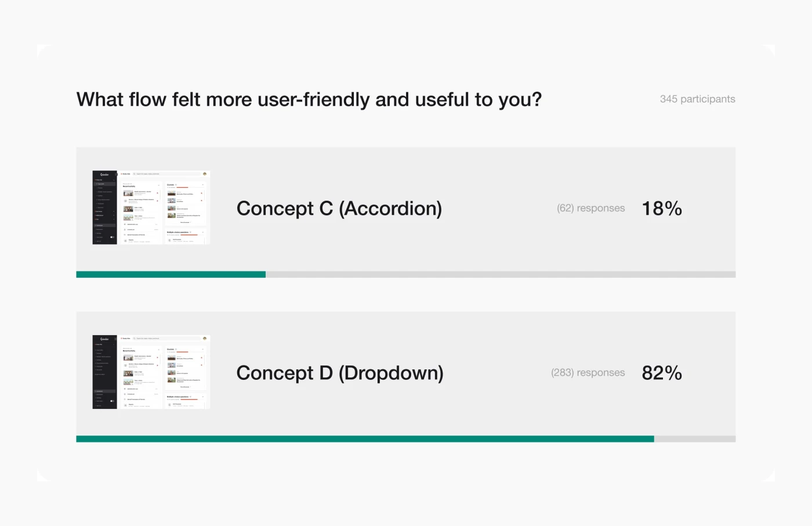The width and height of the screenshot is (812, 526).
Task: Click the Concept D green progress bar
Action: click(365, 439)
